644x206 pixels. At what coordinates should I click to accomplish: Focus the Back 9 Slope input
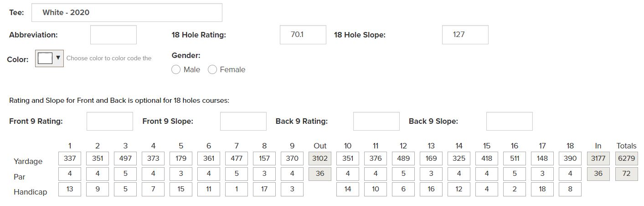point(509,121)
